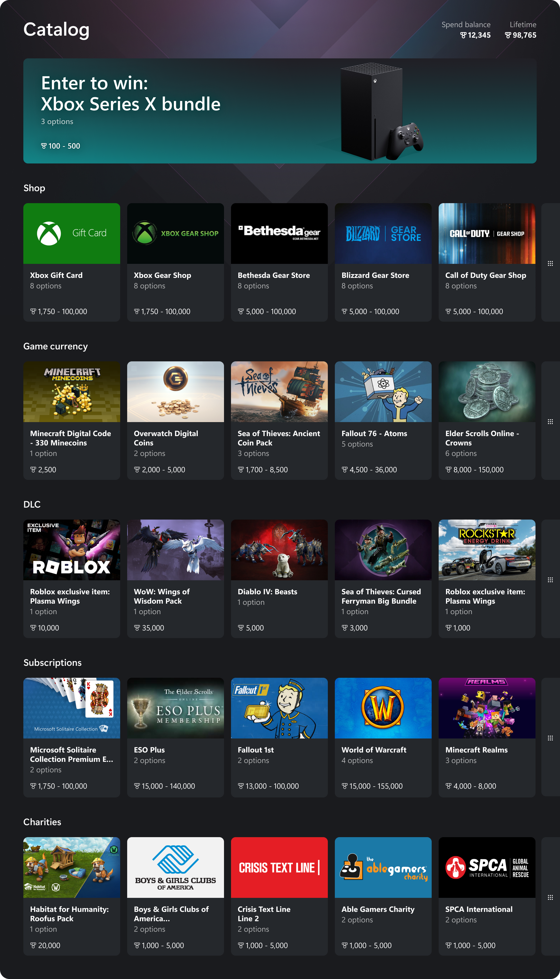Open Charities grid icon to see more

click(x=550, y=897)
